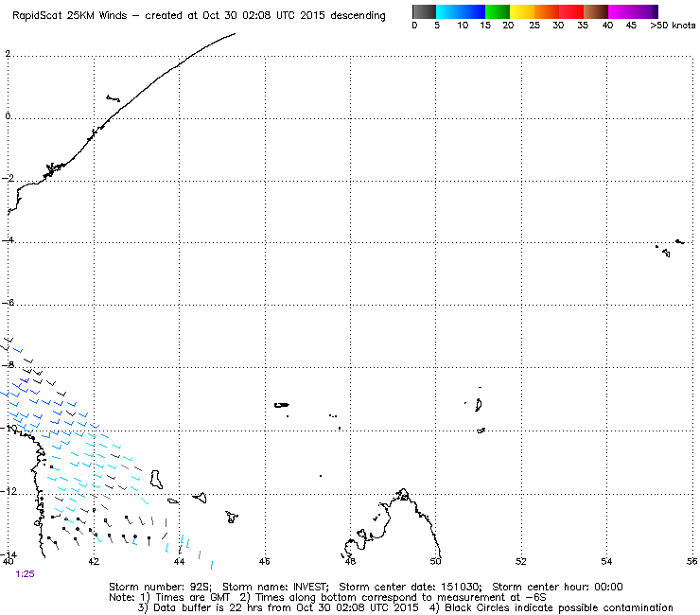This screenshot has width=700, height=615.
Task: Click the longitude axis label 52
Action: click(x=521, y=561)
